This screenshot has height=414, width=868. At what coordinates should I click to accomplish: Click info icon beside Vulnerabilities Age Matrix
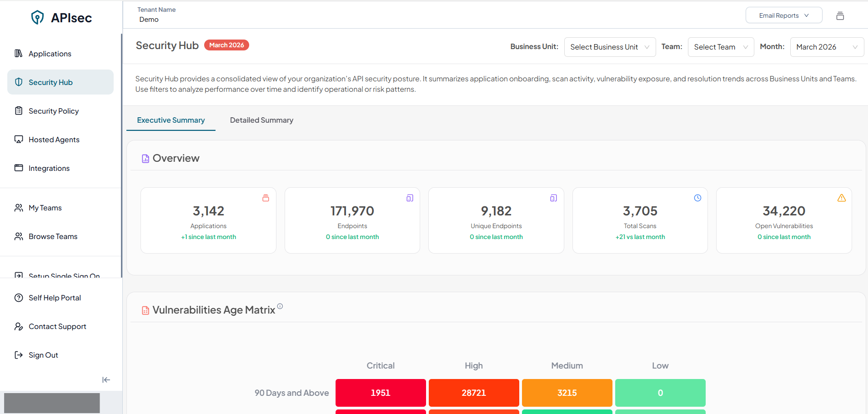280,306
